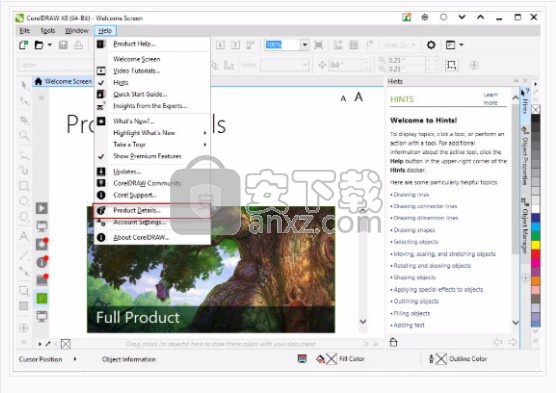Click the larger A increase text size icon
This screenshot has width=556, height=393.
coord(358,97)
